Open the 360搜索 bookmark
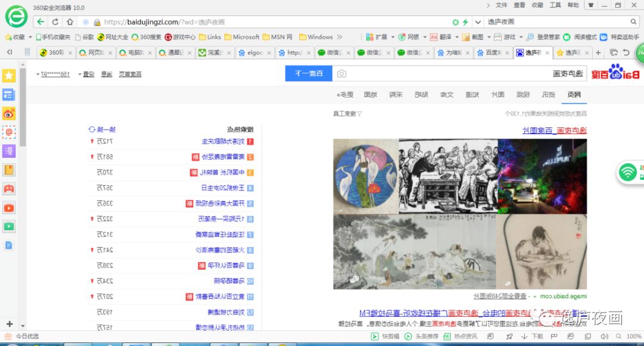644x346 pixels. 147,37
